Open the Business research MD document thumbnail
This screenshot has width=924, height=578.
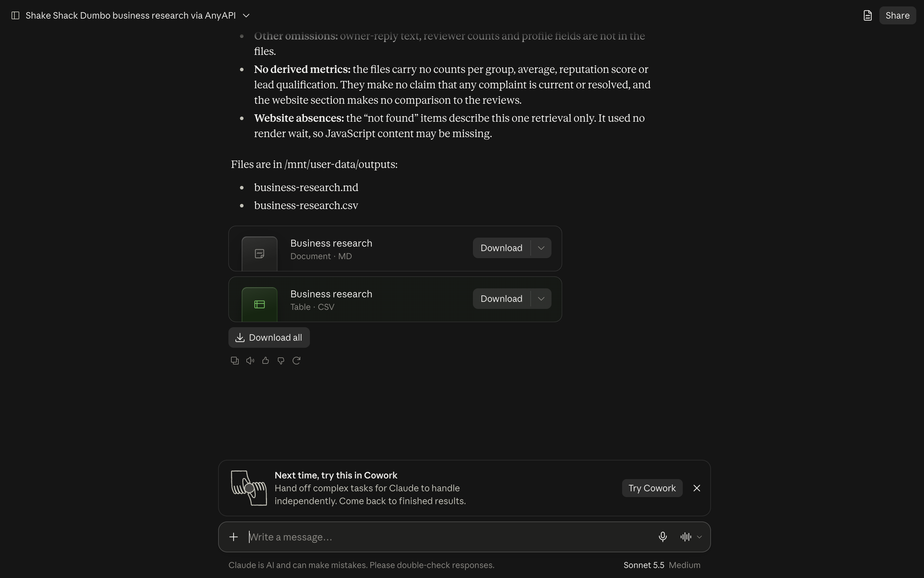pyautogui.click(x=260, y=253)
